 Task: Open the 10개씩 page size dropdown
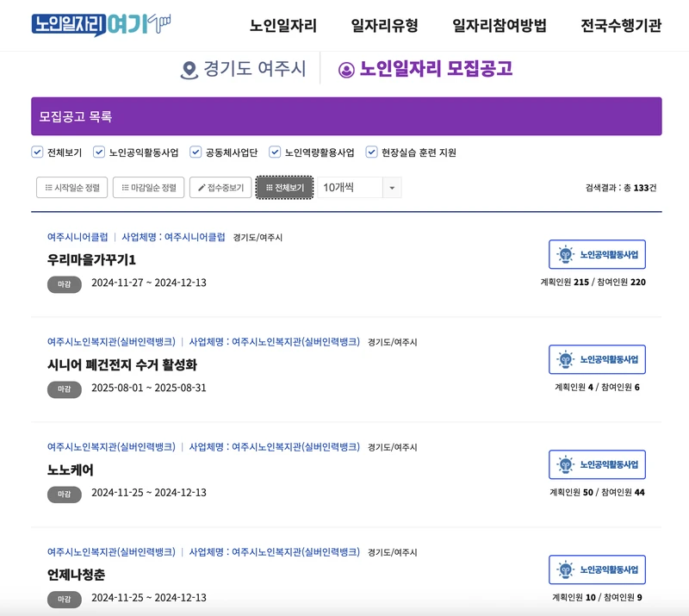click(344, 188)
